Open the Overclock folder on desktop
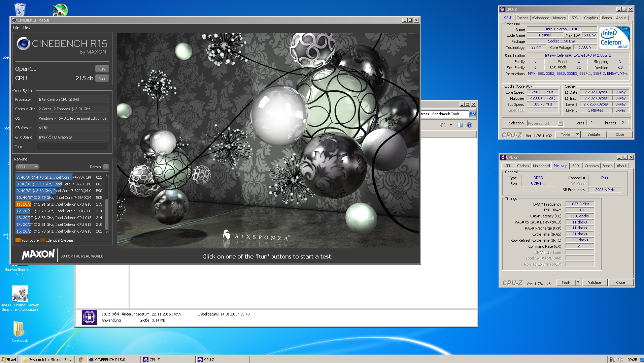Viewport: 644px width, 363px height. click(19, 331)
